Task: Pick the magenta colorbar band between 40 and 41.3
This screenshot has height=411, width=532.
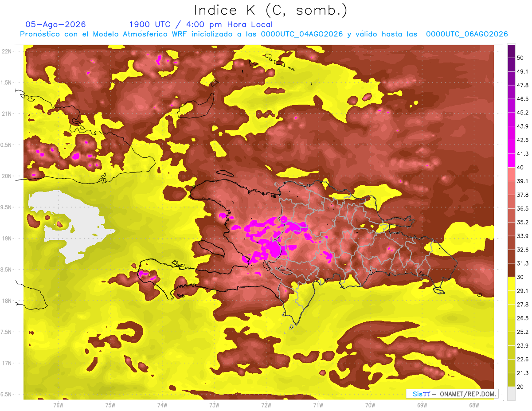Action: pyautogui.click(x=511, y=160)
